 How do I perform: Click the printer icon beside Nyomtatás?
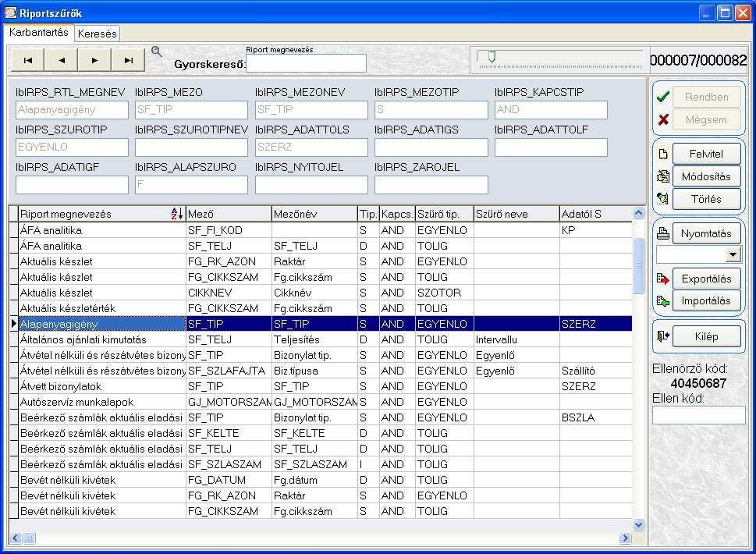click(663, 233)
